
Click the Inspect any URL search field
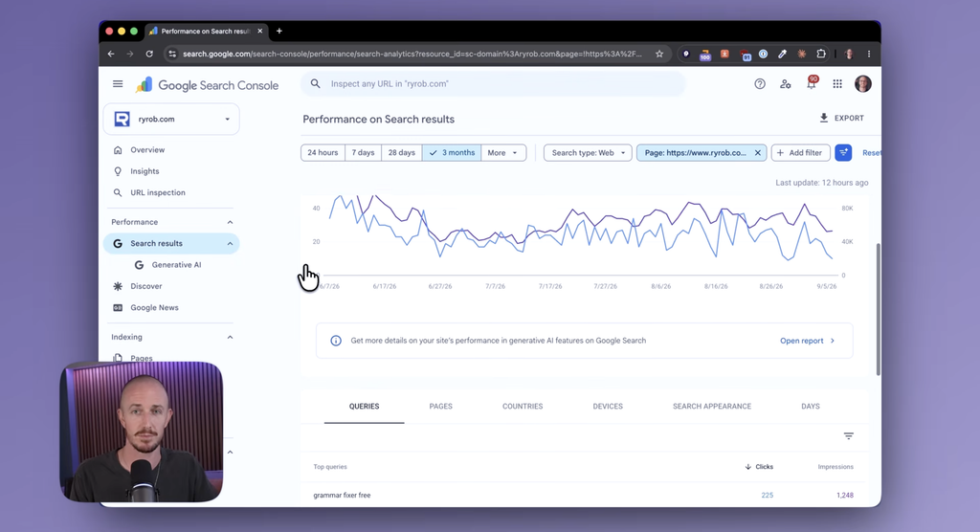(493, 84)
